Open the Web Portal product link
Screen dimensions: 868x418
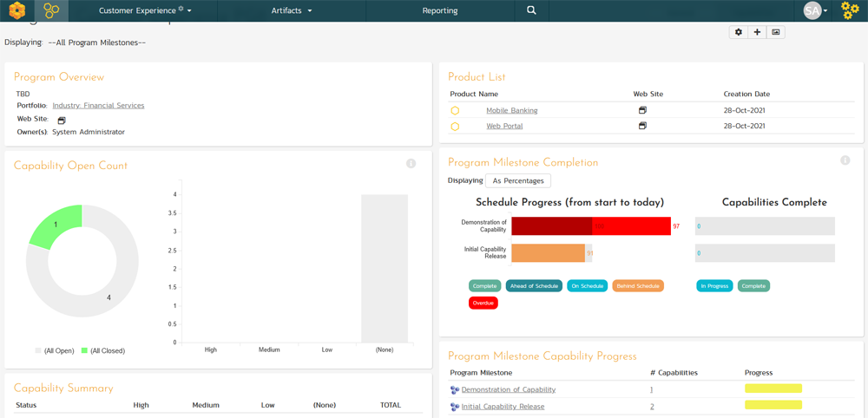point(504,127)
